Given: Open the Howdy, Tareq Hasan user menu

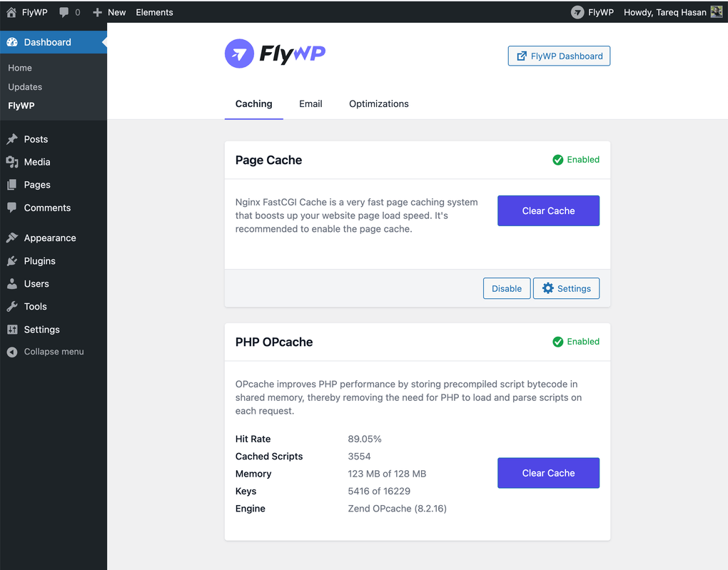Looking at the screenshot, I should (664, 12).
